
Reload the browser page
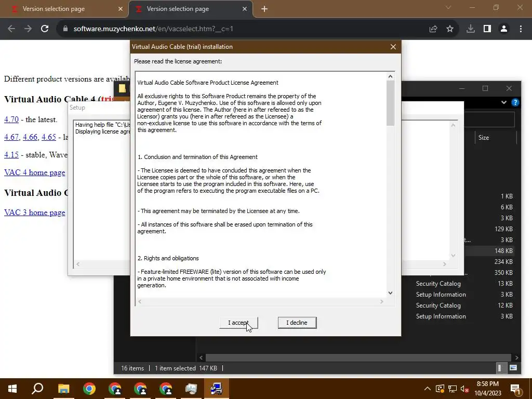(x=45, y=29)
